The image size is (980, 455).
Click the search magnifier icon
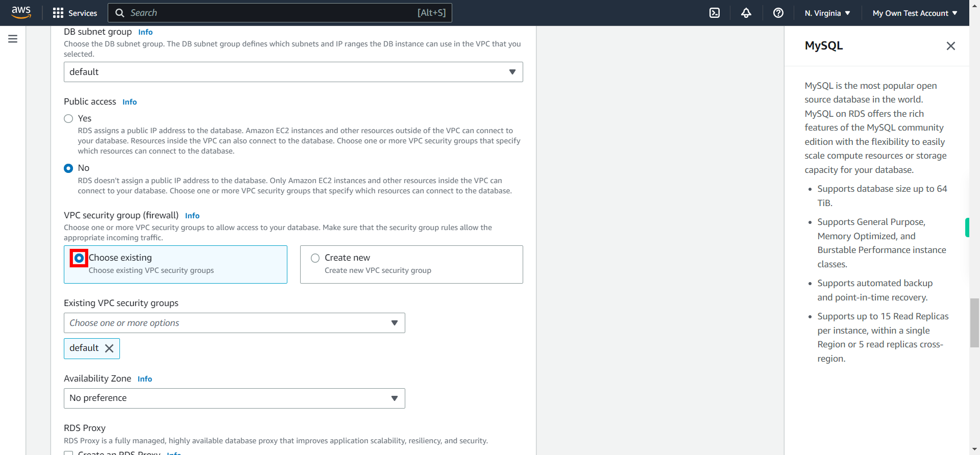pyautogui.click(x=119, y=13)
